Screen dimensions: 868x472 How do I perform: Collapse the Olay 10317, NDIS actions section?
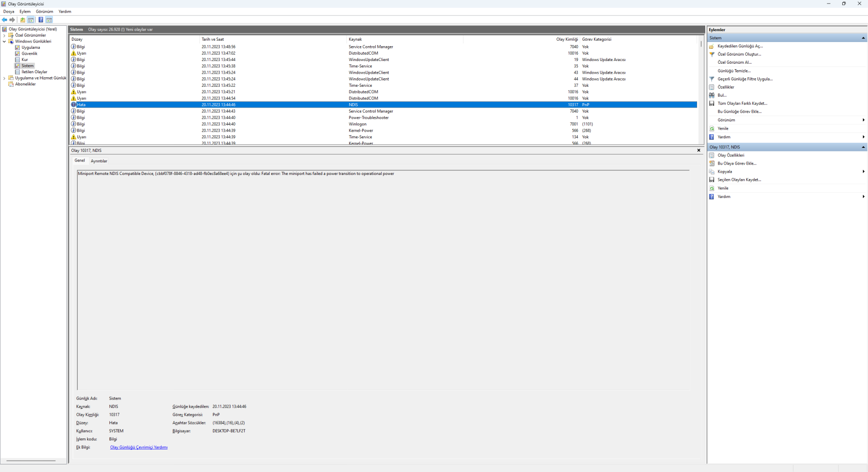(863, 147)
